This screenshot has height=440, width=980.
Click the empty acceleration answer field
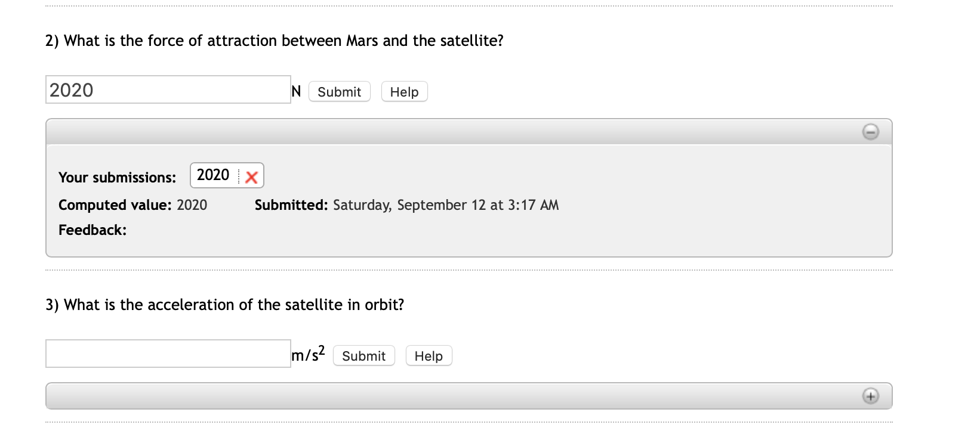(168, 354)
